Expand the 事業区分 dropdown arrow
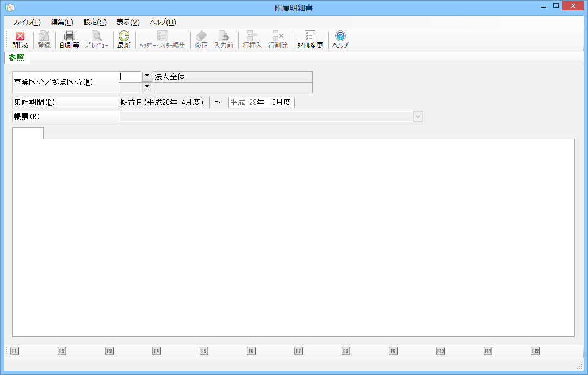 click(147, 77)
